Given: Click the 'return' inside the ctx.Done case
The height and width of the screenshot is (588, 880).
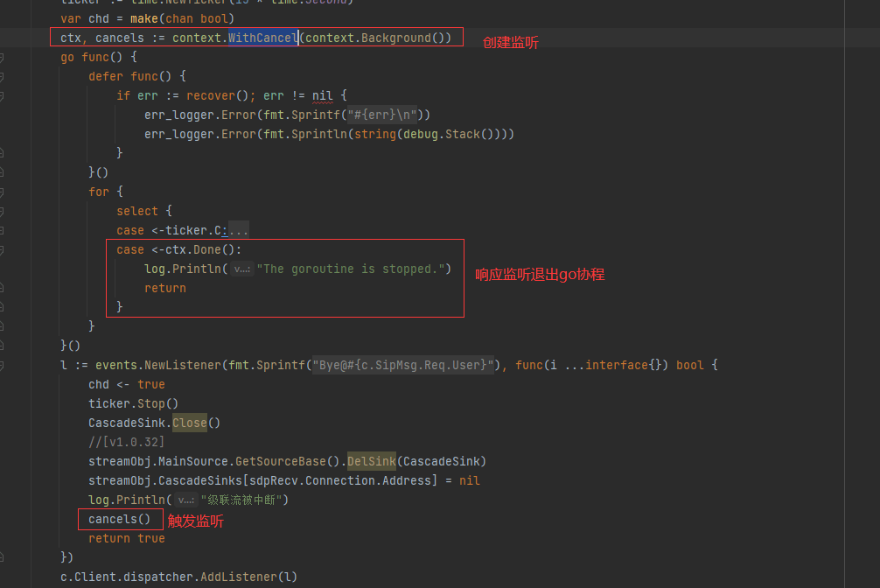Looking at the screenshot, I should click(165, 288).
